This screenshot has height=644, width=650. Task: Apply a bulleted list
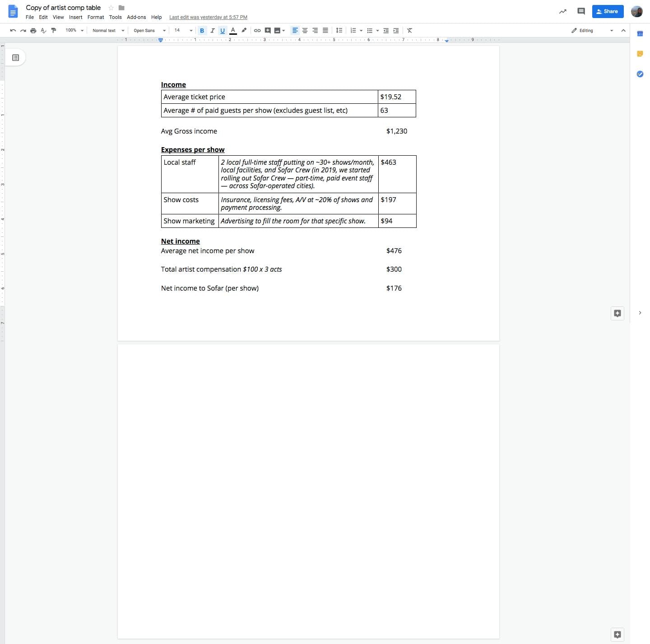point(370,31)
